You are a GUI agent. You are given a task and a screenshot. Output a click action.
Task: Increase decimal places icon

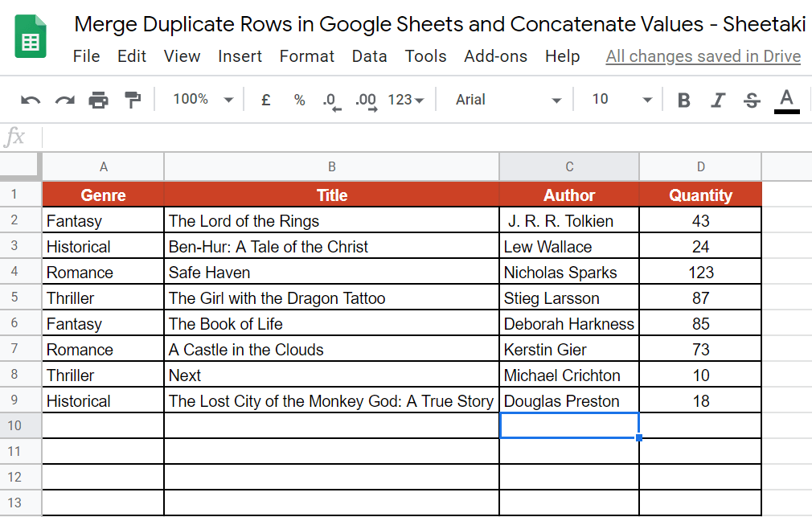(366, 101)
